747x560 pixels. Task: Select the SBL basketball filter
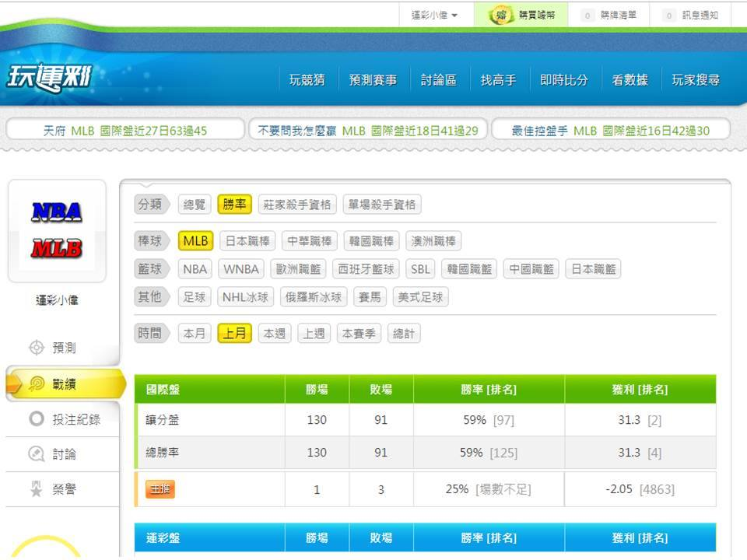pos(420,268)
